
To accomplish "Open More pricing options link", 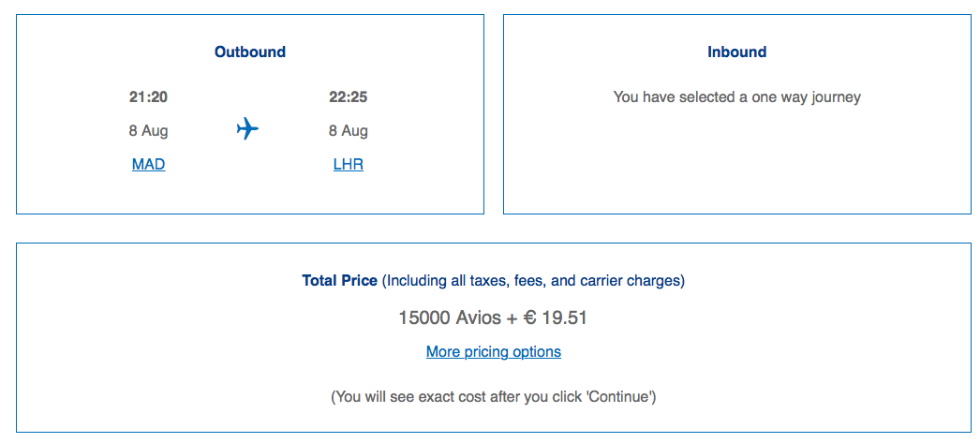I will tap(493, 352).
